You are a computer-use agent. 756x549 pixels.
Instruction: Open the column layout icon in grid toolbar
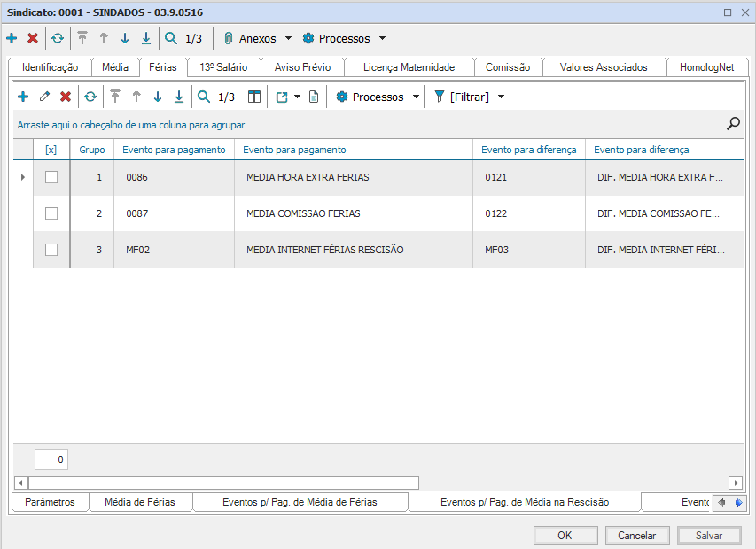[254, 97]
